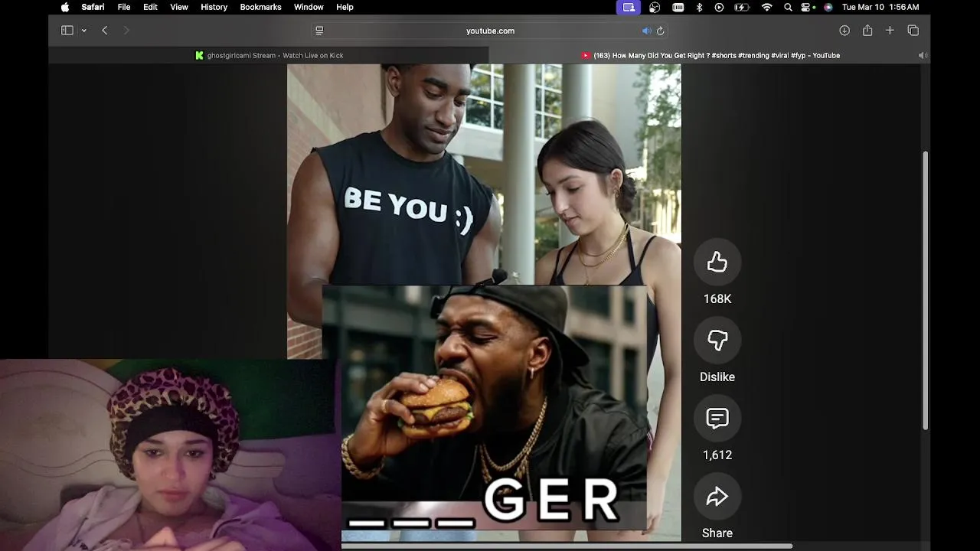
Task: Open the View menu
Action: click(x=179, y=7)
